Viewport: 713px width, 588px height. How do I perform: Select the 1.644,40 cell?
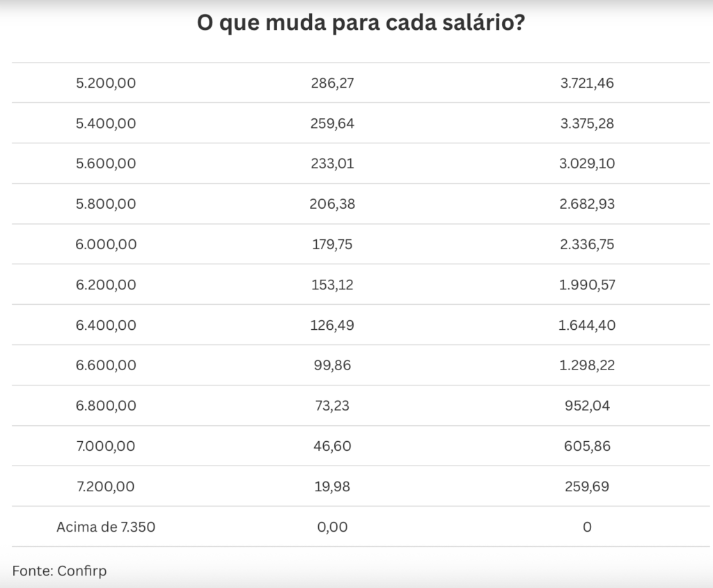coord(587,326)
